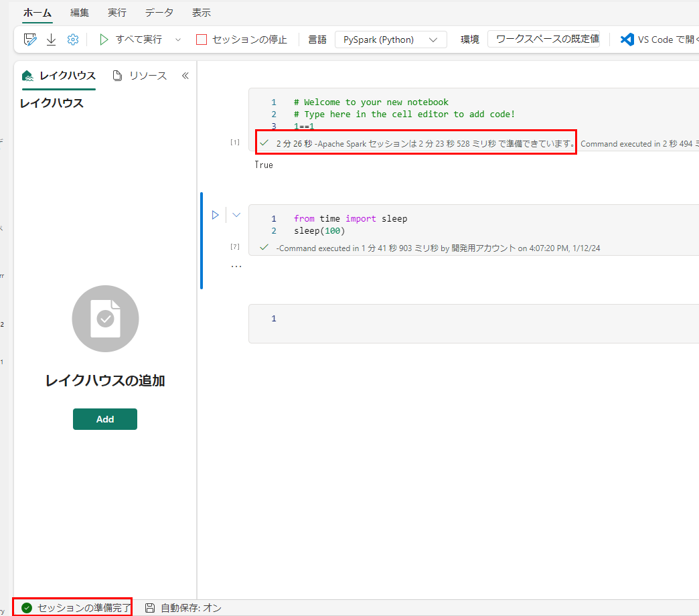
Task: Switch to the リソース panel tab
Action: pyautogui.click(x=139, y=76)
